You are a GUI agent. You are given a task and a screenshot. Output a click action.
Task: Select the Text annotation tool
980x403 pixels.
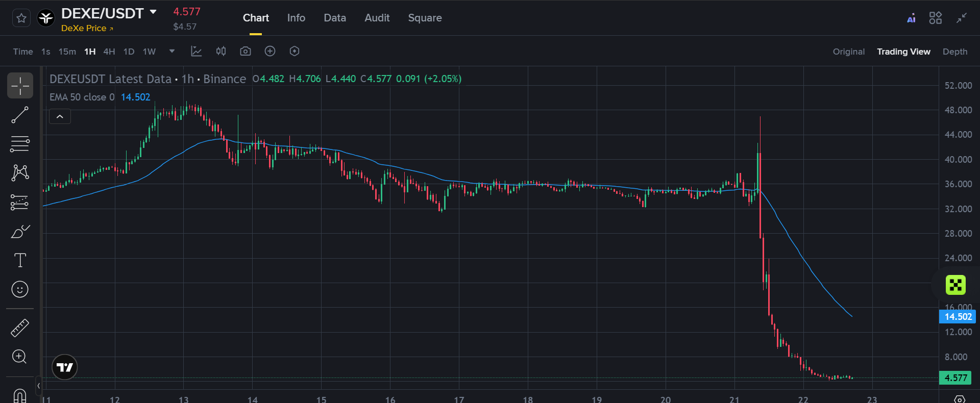[x=20, y=260]
